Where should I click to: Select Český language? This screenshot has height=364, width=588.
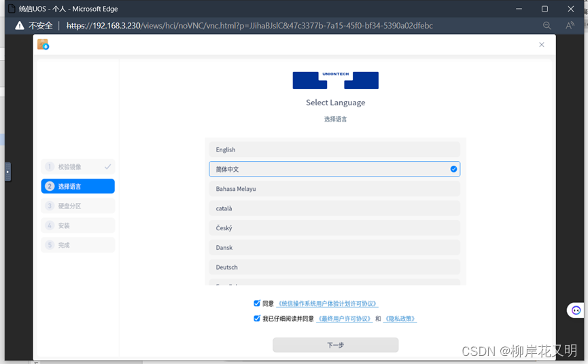click(334, 227)
